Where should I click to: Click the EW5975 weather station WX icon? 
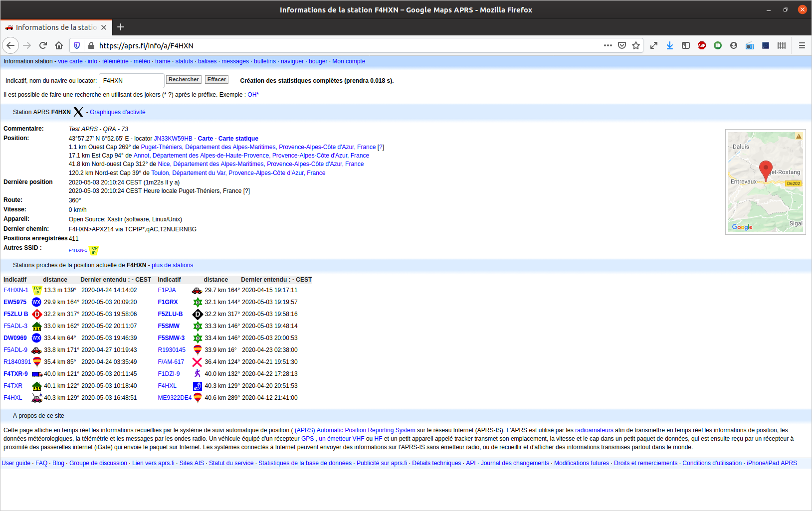36,302
